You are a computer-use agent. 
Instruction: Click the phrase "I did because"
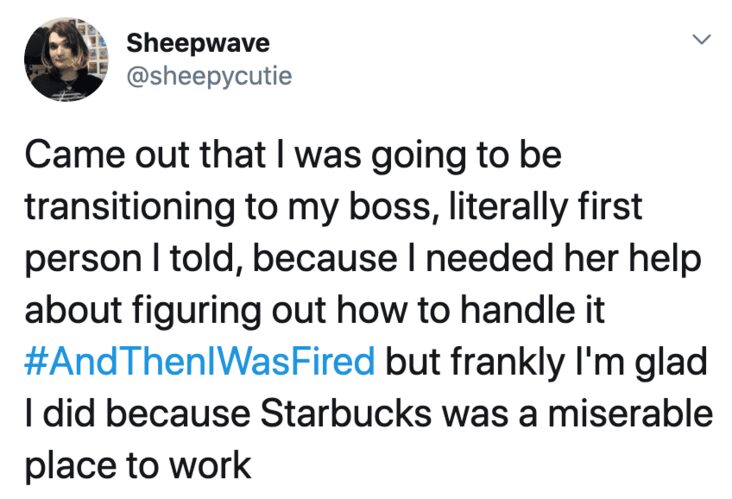click(137, 413)
